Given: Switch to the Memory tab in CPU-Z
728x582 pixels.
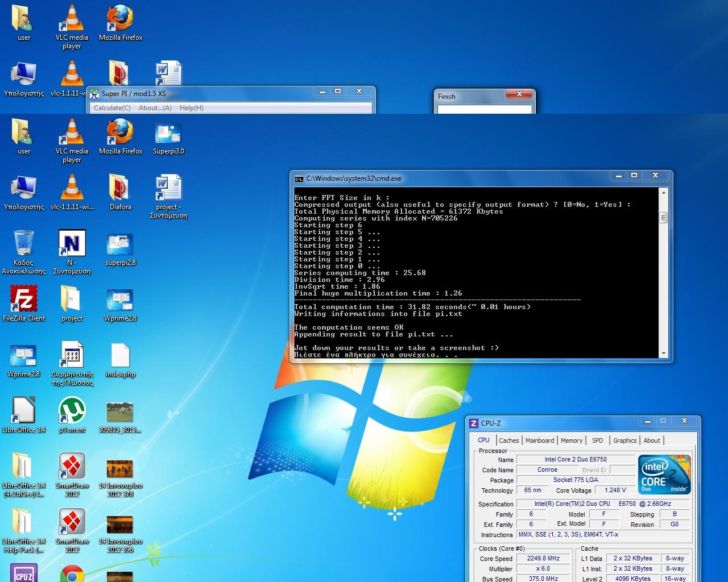Looking at the screenshot, I should 572,440.
